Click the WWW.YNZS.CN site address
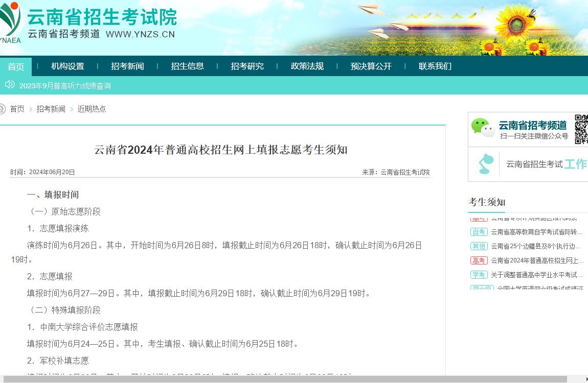588x383 pixels. point(141,35)
